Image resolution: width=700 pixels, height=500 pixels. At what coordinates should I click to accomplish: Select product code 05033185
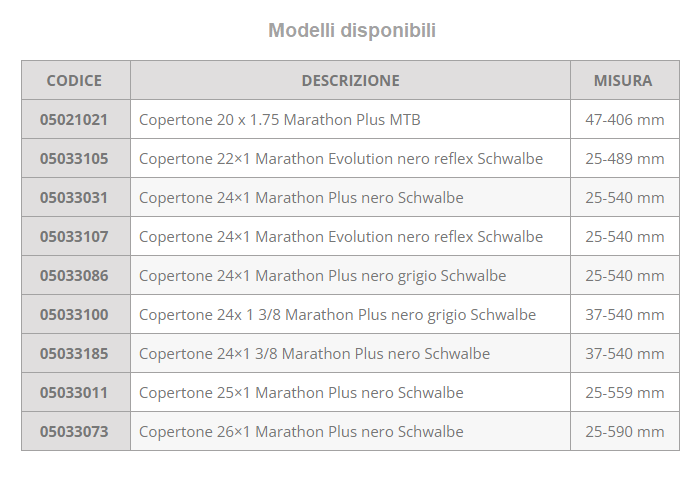point(74,354)
